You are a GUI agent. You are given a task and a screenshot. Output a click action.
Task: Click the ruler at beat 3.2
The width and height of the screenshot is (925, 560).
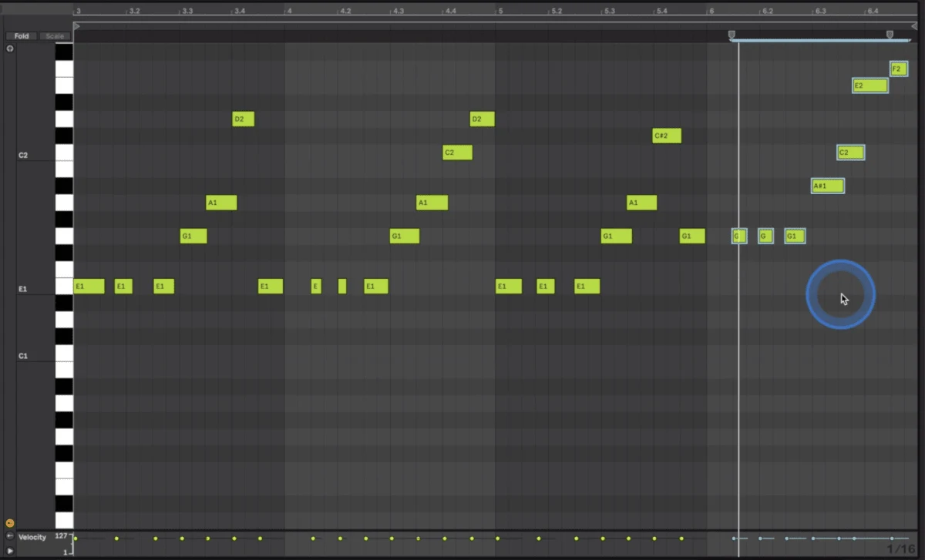pyautogui.click(x=134, y=11)
